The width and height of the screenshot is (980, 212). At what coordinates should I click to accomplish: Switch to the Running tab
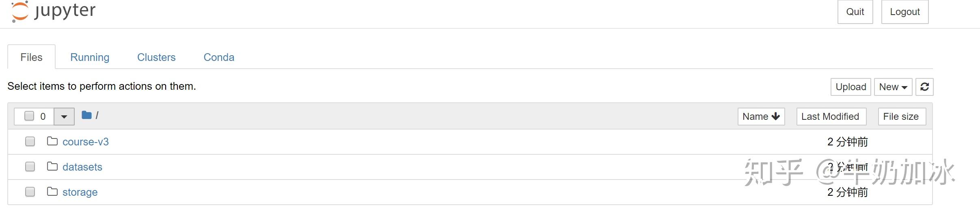tap(90, 57)
